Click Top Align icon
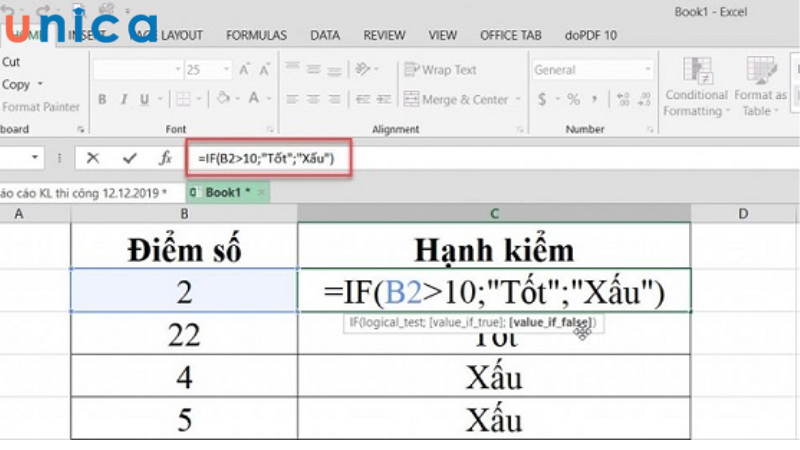Image resolution: width=800 pixels, height=450 pixels. tap(292, 68)
